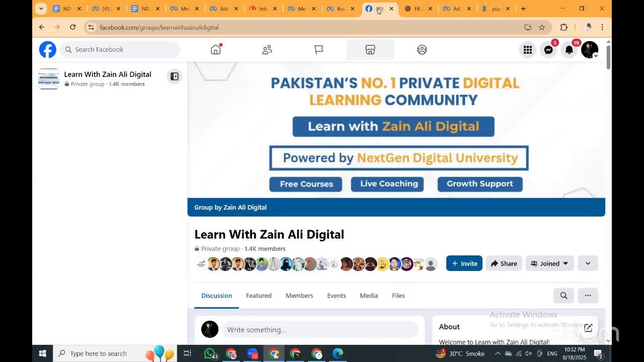Open the browser Extensions puzzle icon
644x362 pixels.
[x=564, y=27]
